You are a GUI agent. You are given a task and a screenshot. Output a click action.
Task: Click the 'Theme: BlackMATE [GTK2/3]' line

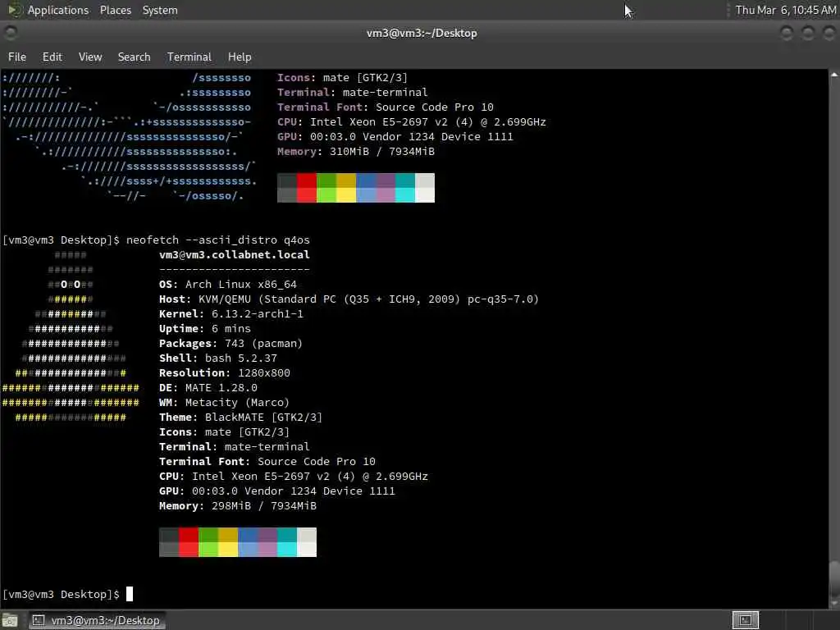tap(240, 417)
